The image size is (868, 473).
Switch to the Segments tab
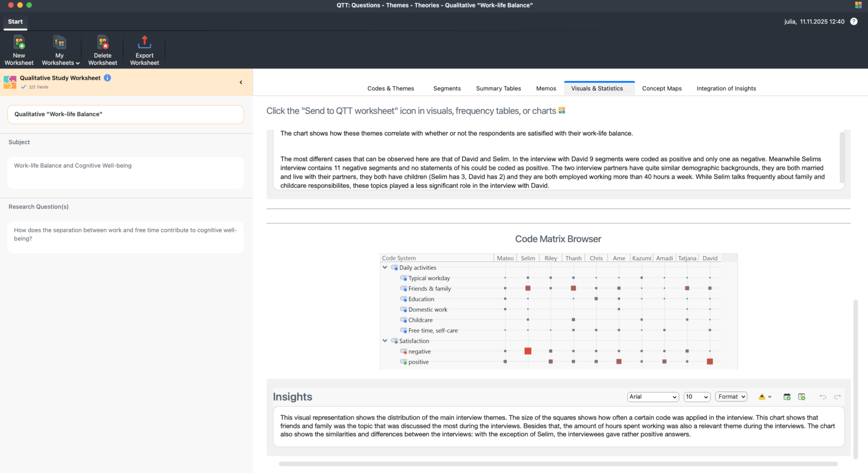[x=447, y=89]
